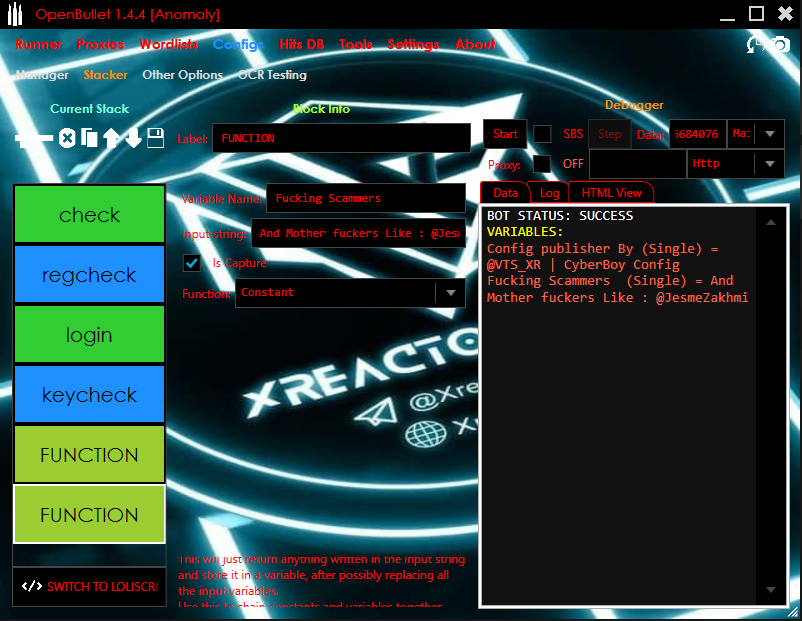Clone the selected block with the copy icon
The height and width of the screenshot is (621, 802).
click(89, 138)
